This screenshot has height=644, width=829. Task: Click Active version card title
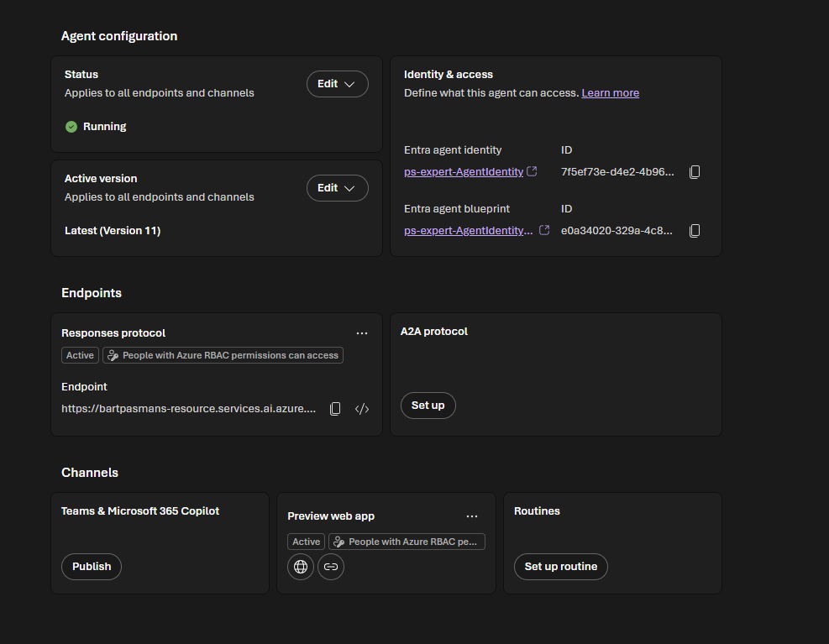(101, 179)
